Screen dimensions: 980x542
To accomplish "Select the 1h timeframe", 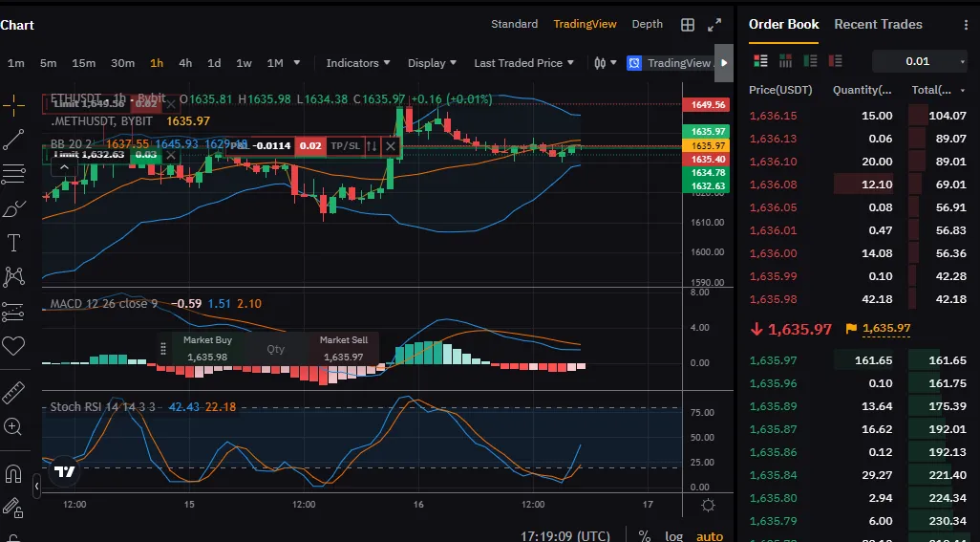I will pos(157,63).
